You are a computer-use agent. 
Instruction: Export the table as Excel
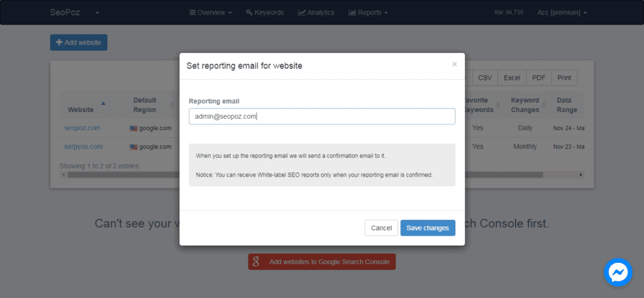click(512, 77)
